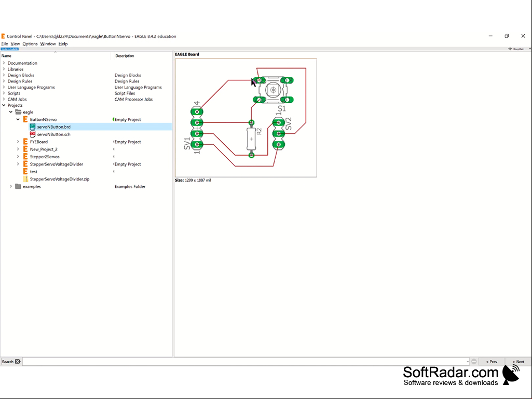
Task: Click the EAGLE app icon in title bar
Action: click(3, 36)
